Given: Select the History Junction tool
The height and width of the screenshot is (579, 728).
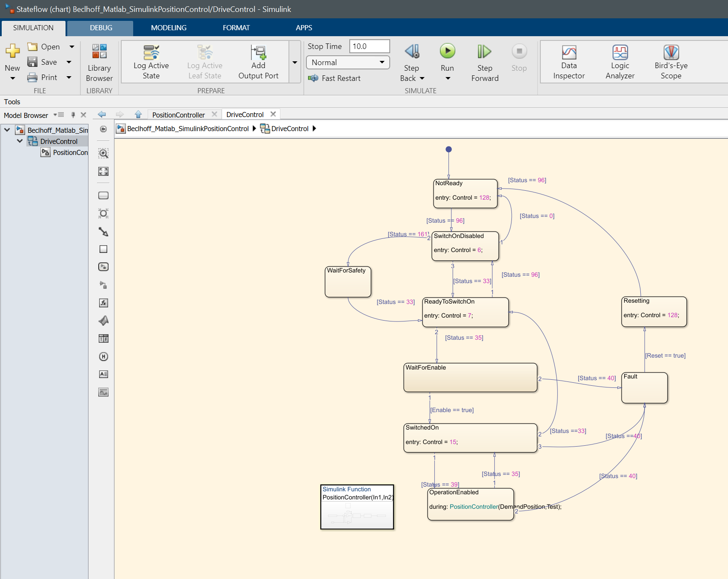Looking at the screenshot, I should pos(103,356).
